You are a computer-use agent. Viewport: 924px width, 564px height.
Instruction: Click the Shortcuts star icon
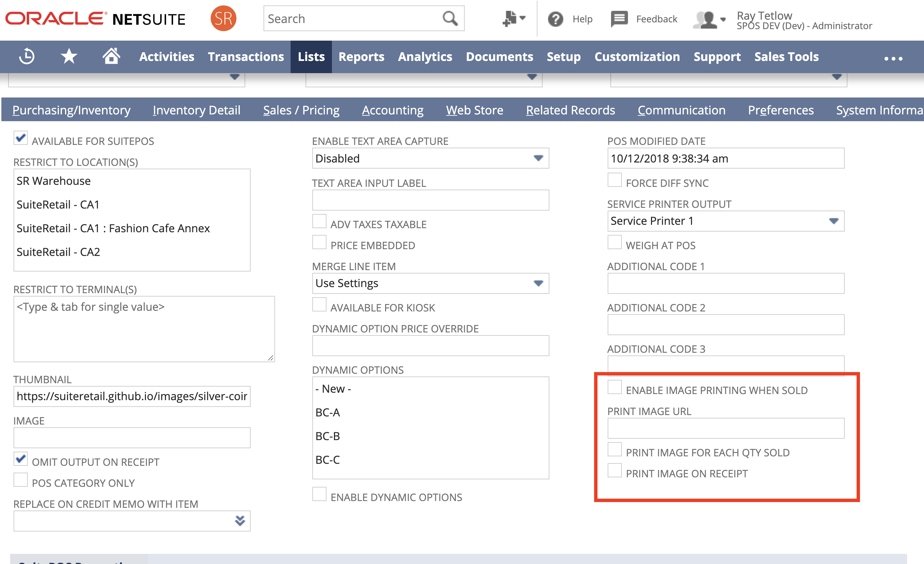[69, 57]
